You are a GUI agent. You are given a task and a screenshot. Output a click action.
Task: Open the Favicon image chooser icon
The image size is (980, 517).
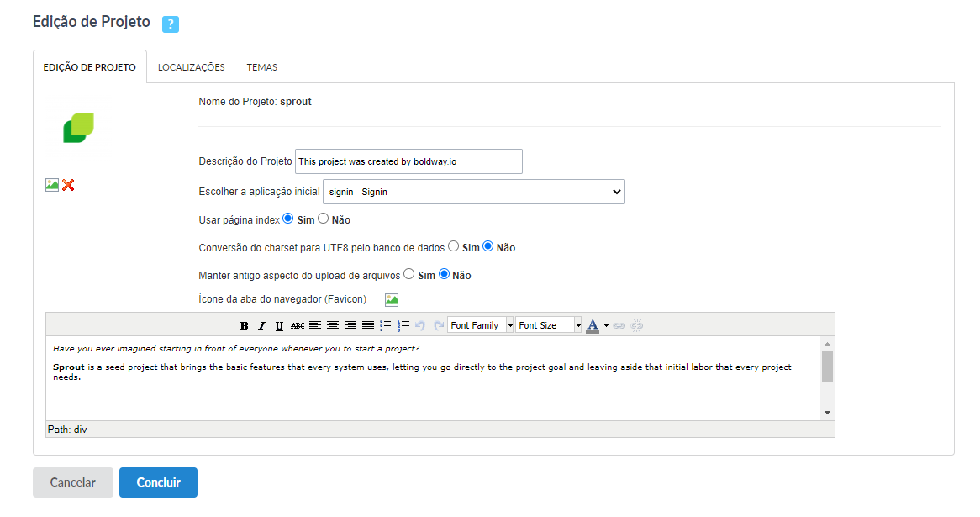click(392, 299)
